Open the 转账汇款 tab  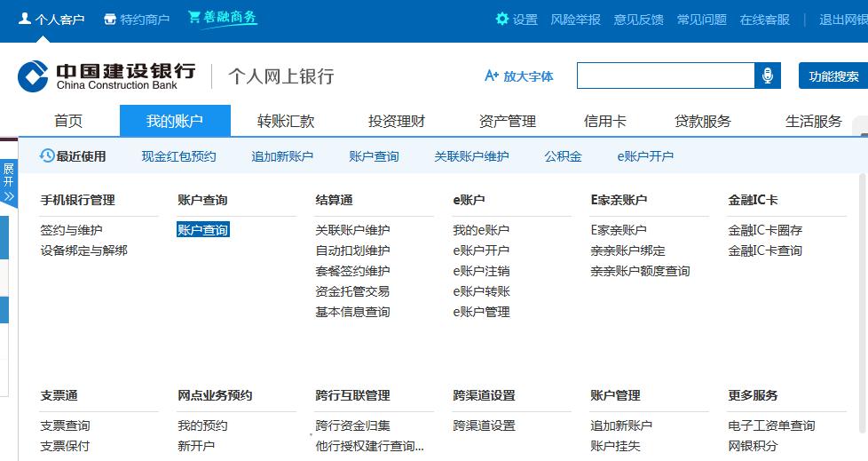pos(286,121)
